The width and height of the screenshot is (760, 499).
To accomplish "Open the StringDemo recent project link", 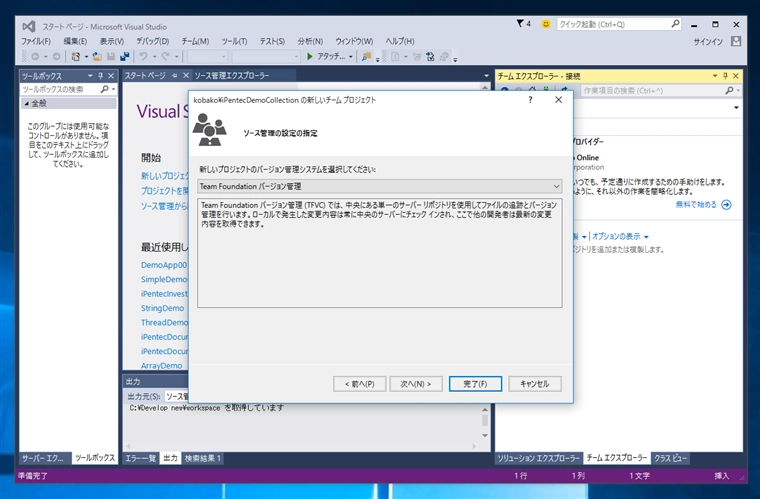I will pos(162,308).
